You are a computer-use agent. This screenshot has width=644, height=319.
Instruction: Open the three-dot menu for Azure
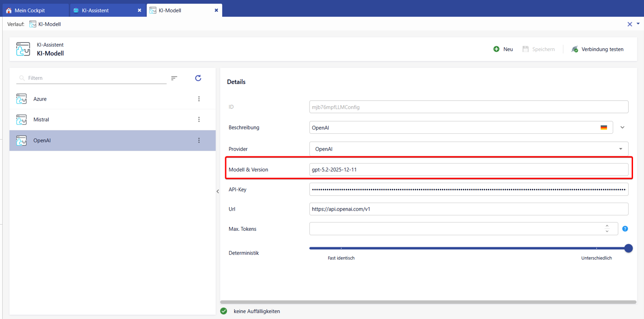[199, 99]
